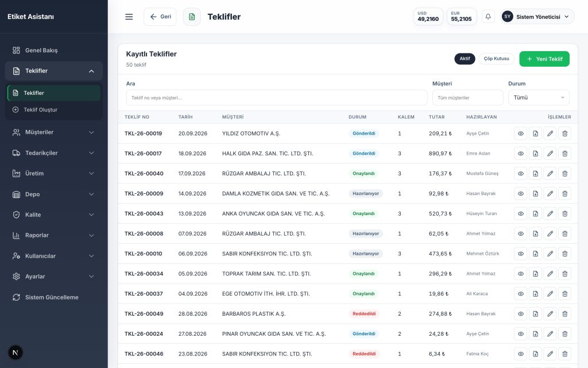Viewport: 588px width, 368px height.
Task: Click the USD exchange rate badge
Action: click(x=428, y=17)
